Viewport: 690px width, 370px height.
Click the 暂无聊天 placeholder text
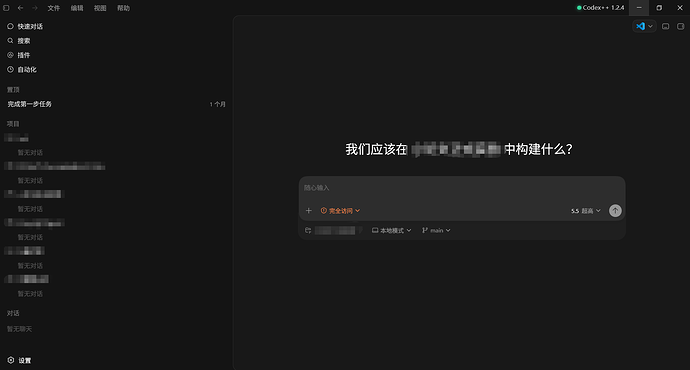pos(19,329)
